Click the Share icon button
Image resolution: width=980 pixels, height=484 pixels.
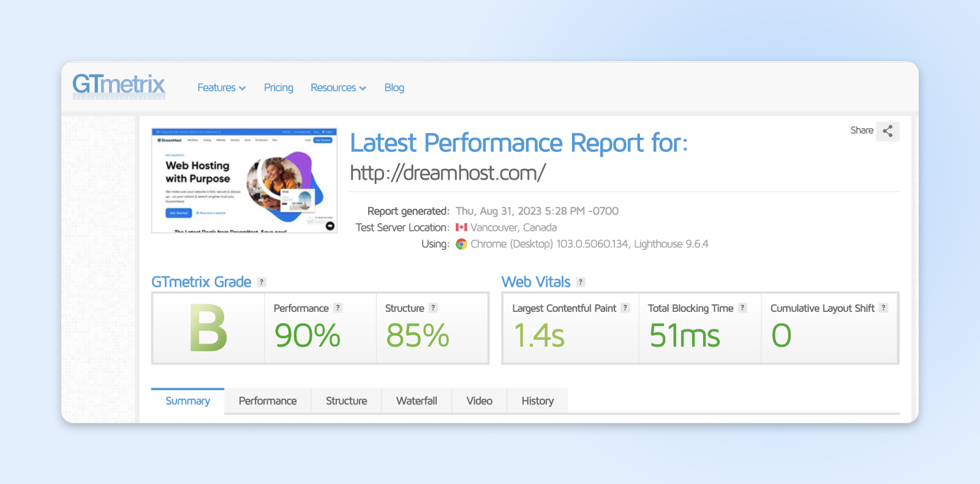point(888,131)
